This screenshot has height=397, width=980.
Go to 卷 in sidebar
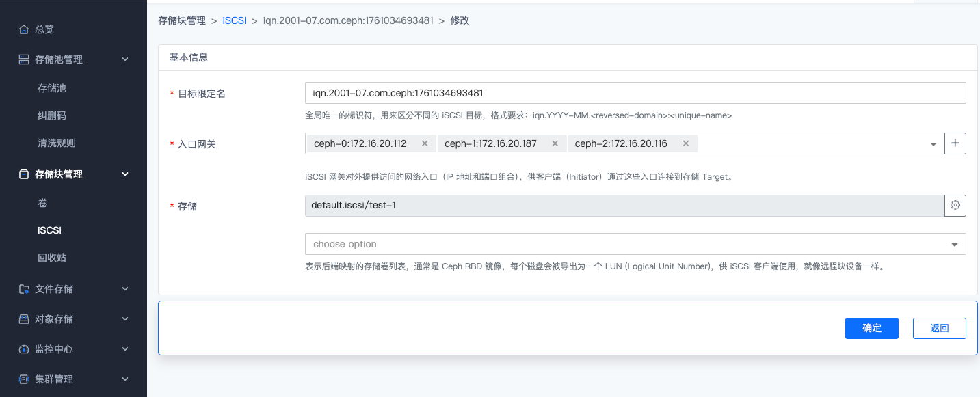tap(42, 203)
